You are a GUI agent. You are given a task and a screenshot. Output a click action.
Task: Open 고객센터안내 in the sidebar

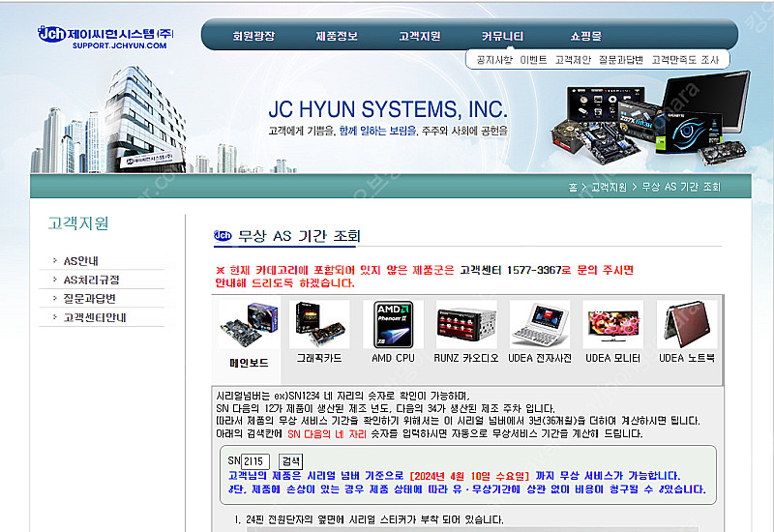pyautogui.click(x=95, y=317)
